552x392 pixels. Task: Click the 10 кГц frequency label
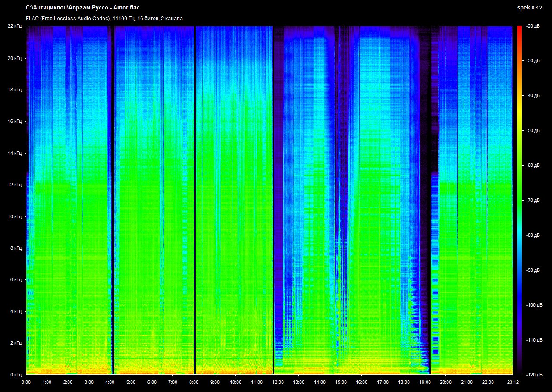15,216
